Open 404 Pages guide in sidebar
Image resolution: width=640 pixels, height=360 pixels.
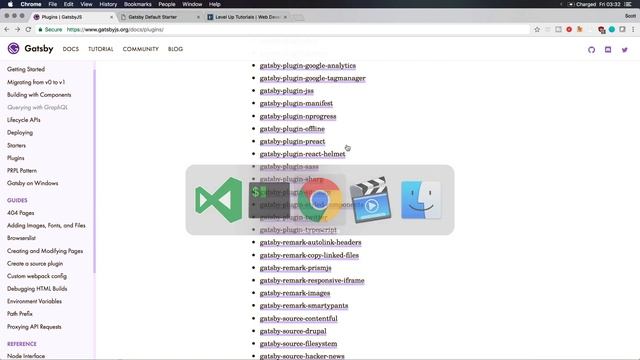coord(21,213)
